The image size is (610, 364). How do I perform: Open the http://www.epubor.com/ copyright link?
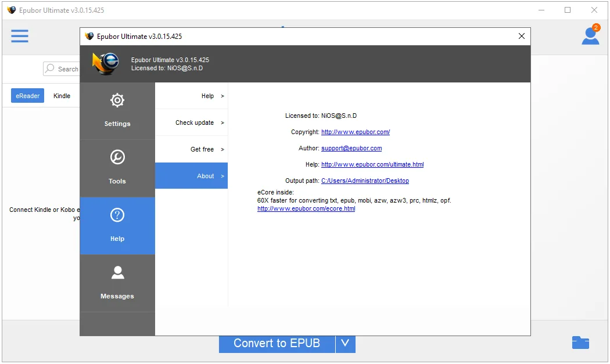356,132
